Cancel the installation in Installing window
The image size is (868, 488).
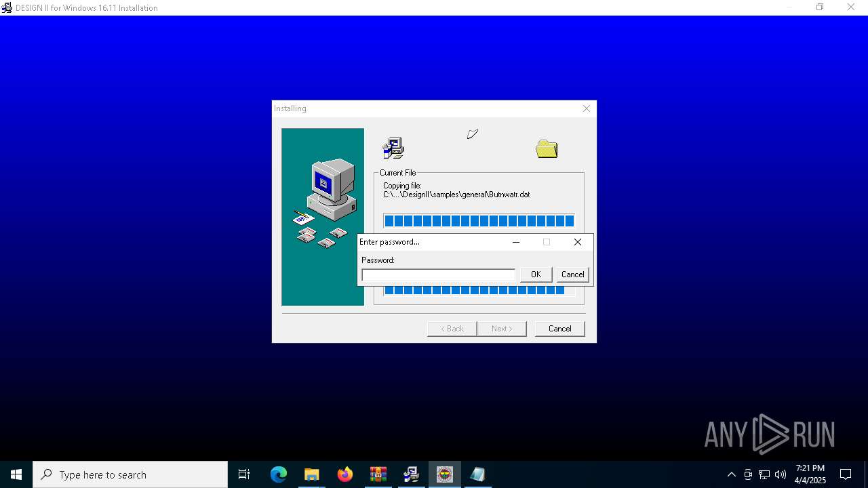[559, 329]
